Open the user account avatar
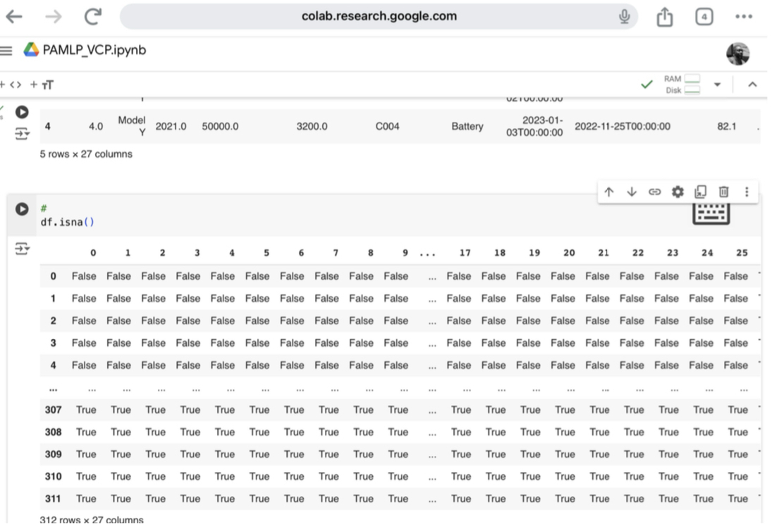Image resolution: width=779 pixels, height=532 pixels. pyautogui.click(x=737, y=54)
